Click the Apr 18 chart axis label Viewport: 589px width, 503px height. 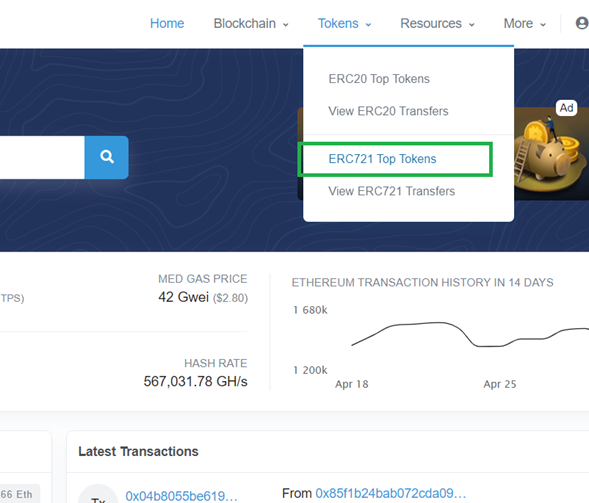pos(352,384)
